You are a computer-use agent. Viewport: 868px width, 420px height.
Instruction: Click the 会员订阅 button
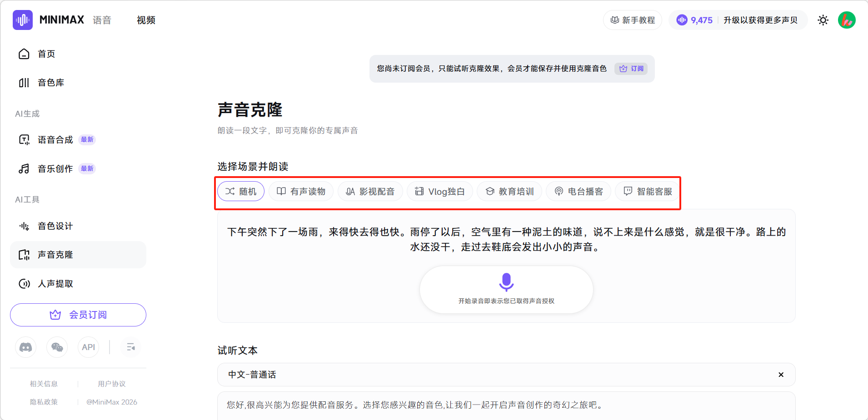point(78,315)
